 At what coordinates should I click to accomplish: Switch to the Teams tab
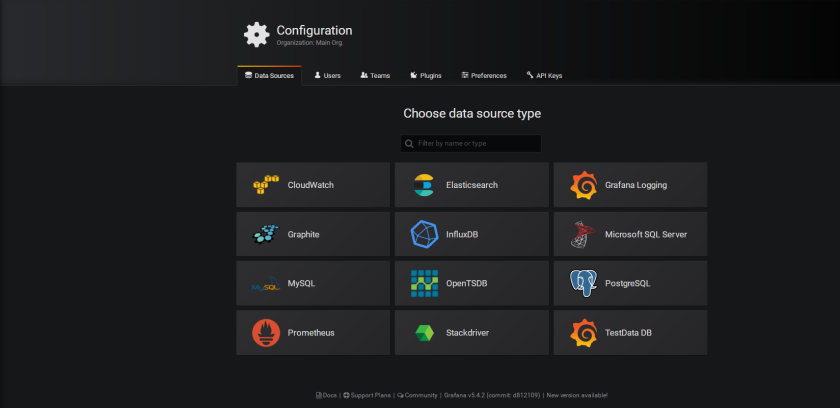tap(375, 75)
